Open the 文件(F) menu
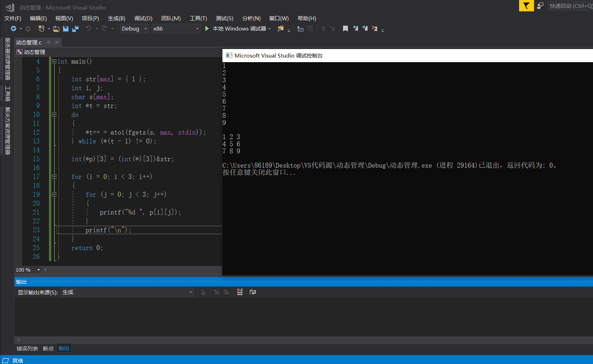This screenshot has width=593, height=364. (13, 18)
